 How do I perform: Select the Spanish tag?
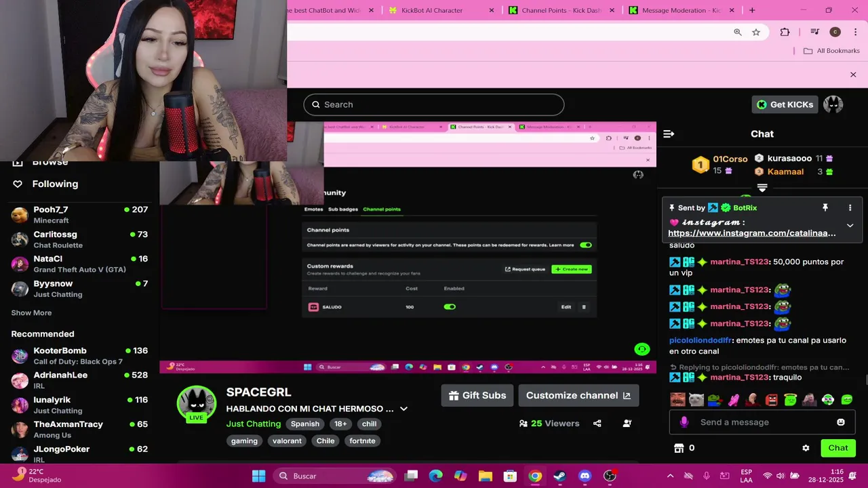(x=305, y=424)
